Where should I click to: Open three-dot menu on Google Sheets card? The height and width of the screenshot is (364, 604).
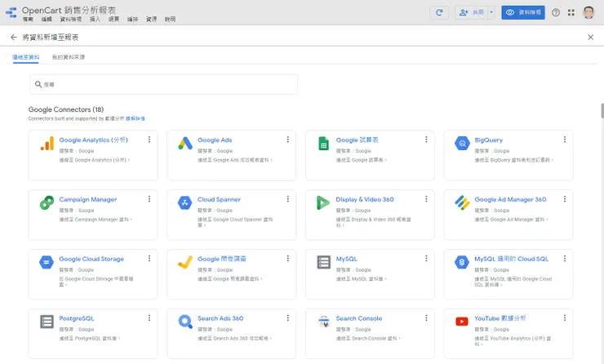tap(426, 140)
